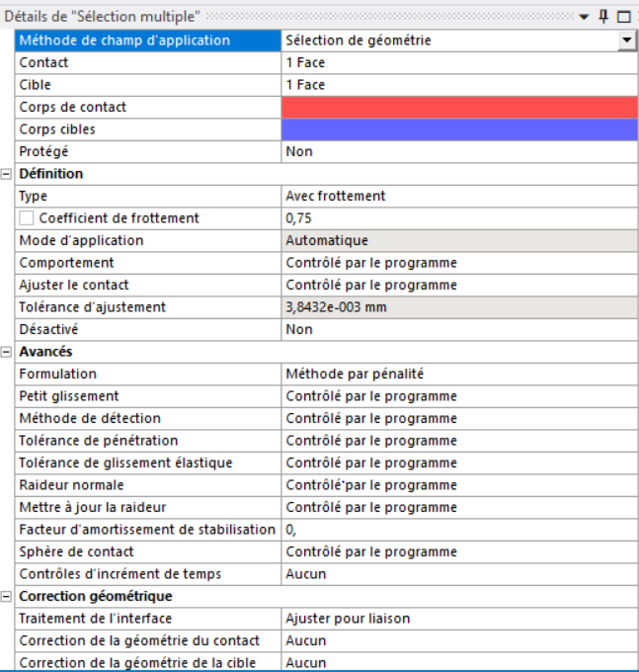
Task: Change the Type value Avec frottement
Action: [x=459, y=196]
